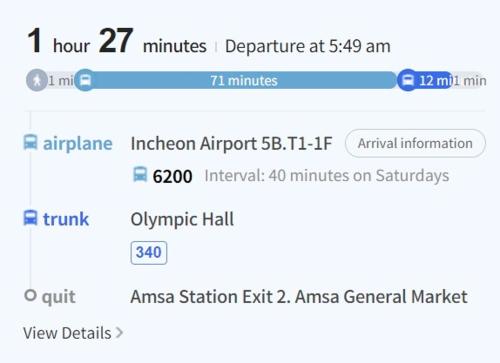
Task: Click the trunk bus type label
Action: [x=66, y=219]
